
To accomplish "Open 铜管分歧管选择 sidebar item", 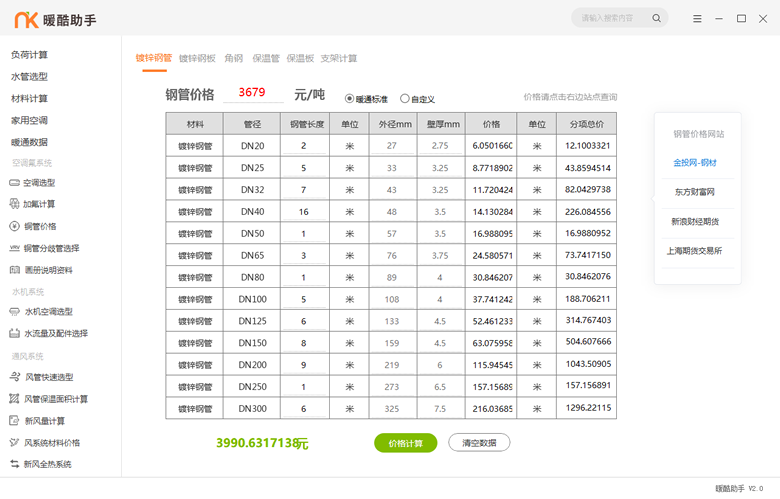I will [x=51, y=248].
